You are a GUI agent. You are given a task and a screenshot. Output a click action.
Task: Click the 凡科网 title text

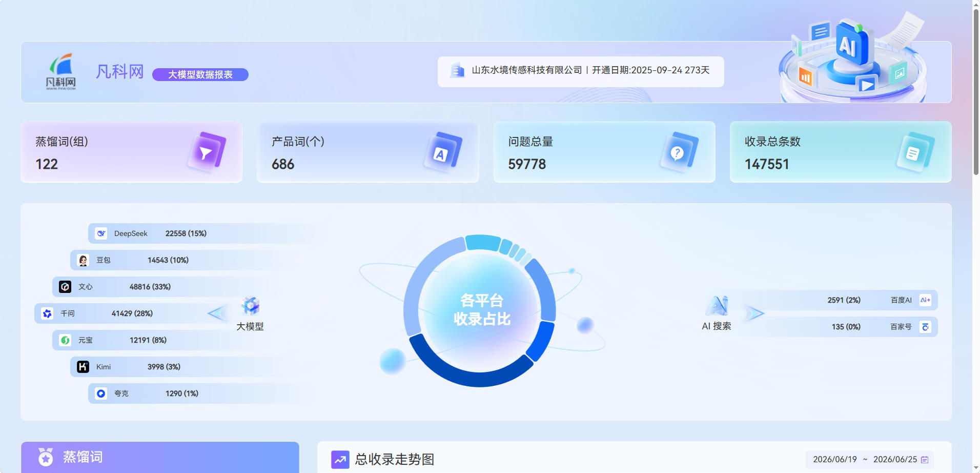point(120,72)
